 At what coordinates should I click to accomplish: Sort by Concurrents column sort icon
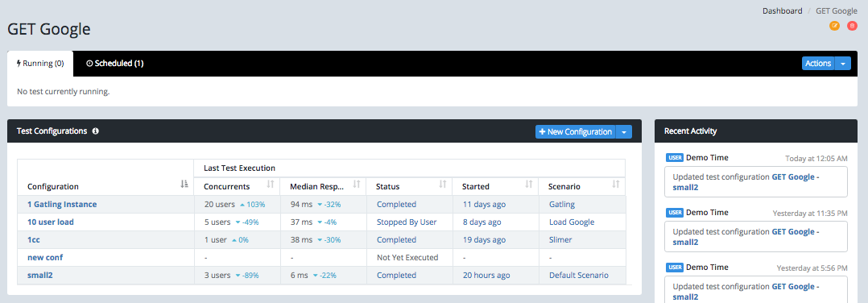pyautogui.click(x=271, y=184)
